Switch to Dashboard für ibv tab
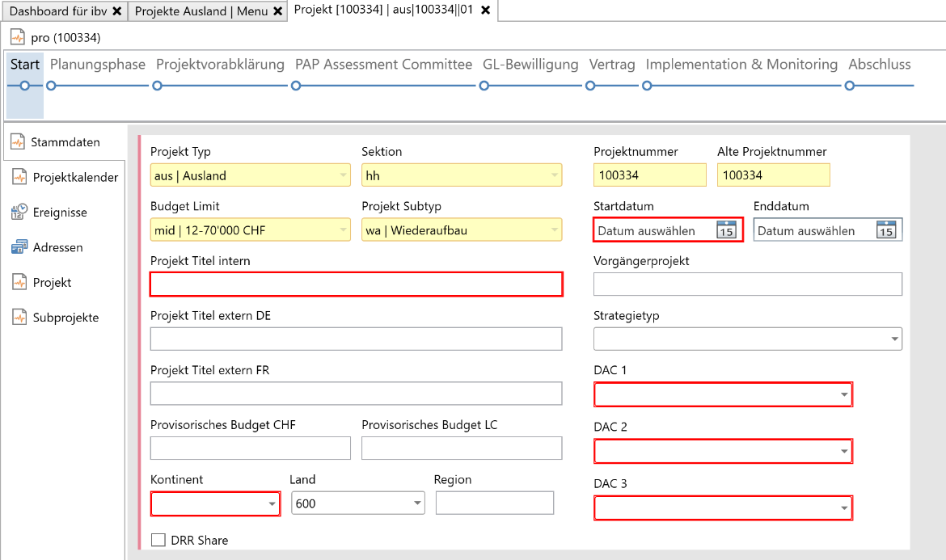 pyautogui.click(x=58, y=11)
